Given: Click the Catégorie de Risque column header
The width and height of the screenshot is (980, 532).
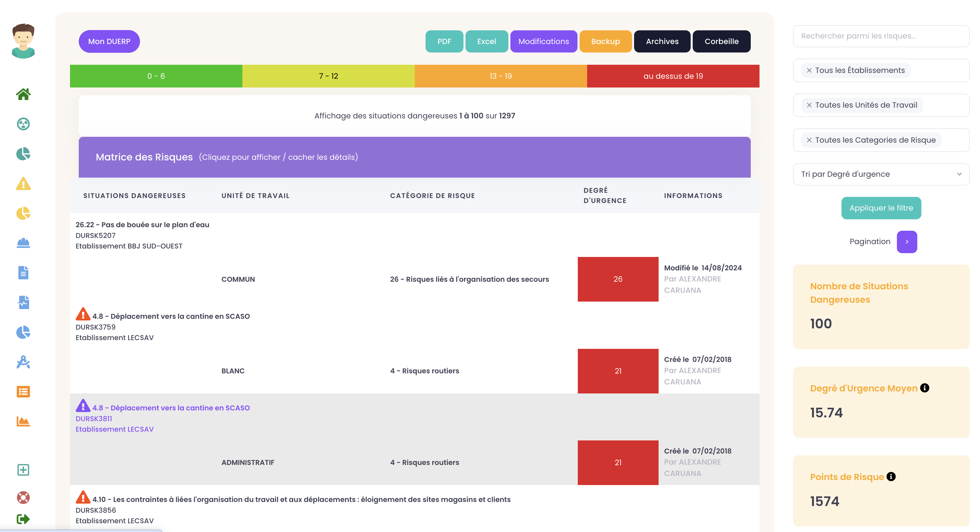Looking at the screenshot, I should click(x=432, y=196).
